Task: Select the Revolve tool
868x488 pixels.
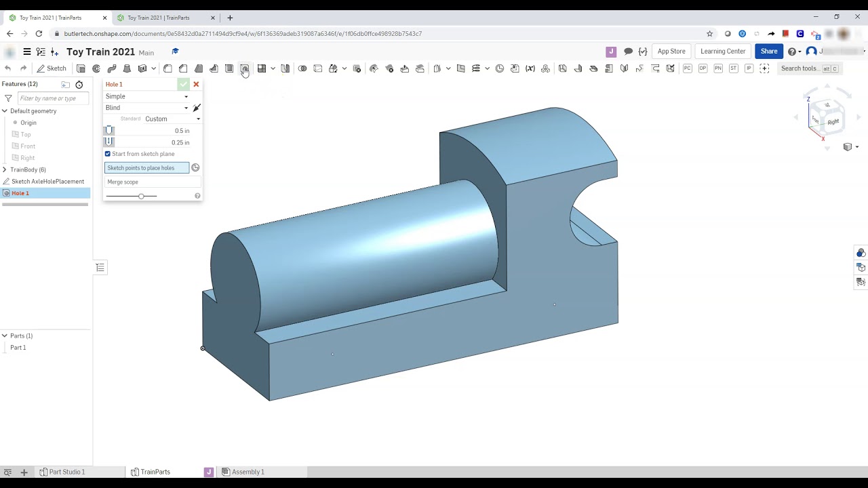Action: pyautogui.click(x=96, y=68)
